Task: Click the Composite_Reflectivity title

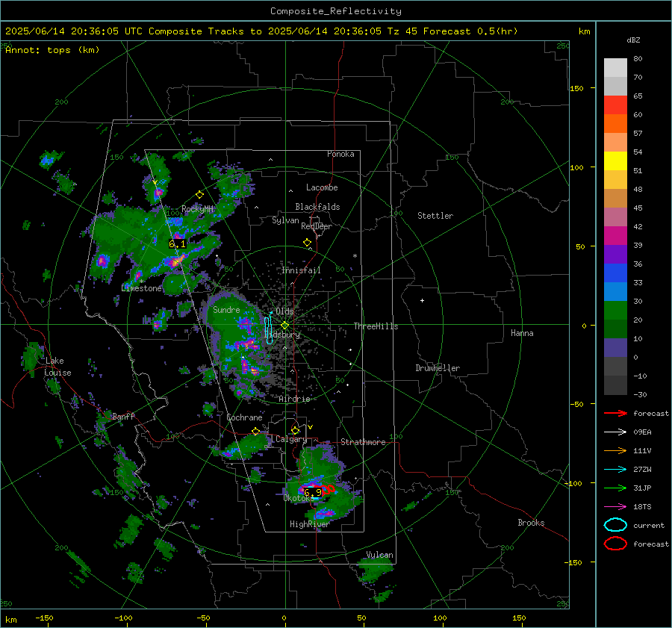Action: pos(335,11)
